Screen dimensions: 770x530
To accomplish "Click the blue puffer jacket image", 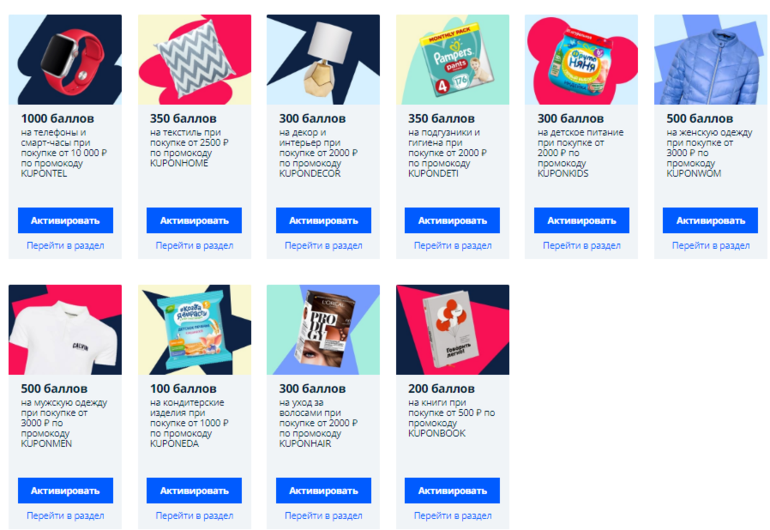I will click(711, 59).
